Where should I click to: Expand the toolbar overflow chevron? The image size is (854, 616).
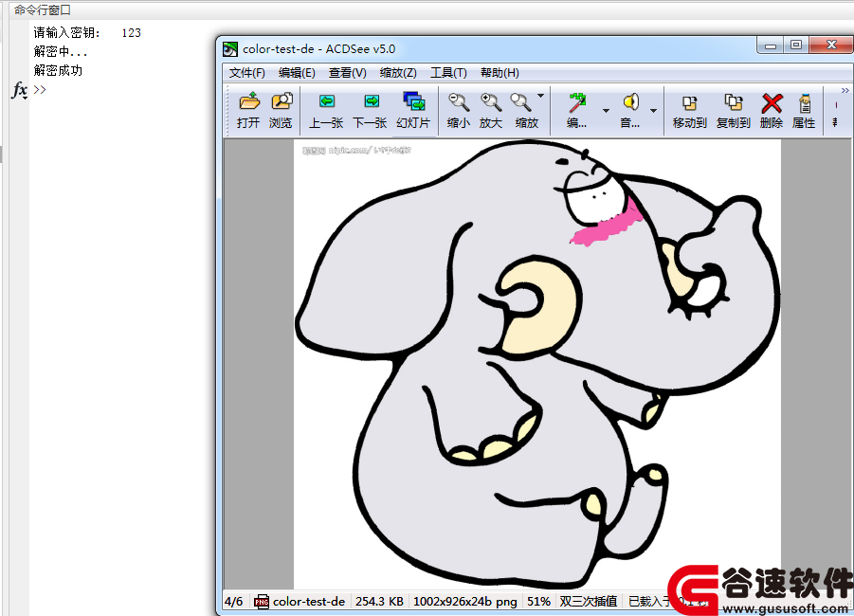click(x=845, y=90)
